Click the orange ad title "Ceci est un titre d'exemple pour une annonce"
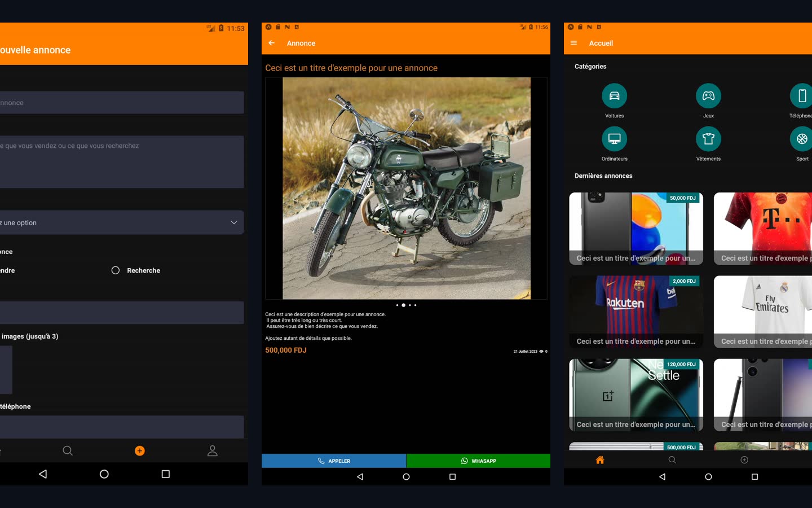 (x=351, y=68)
